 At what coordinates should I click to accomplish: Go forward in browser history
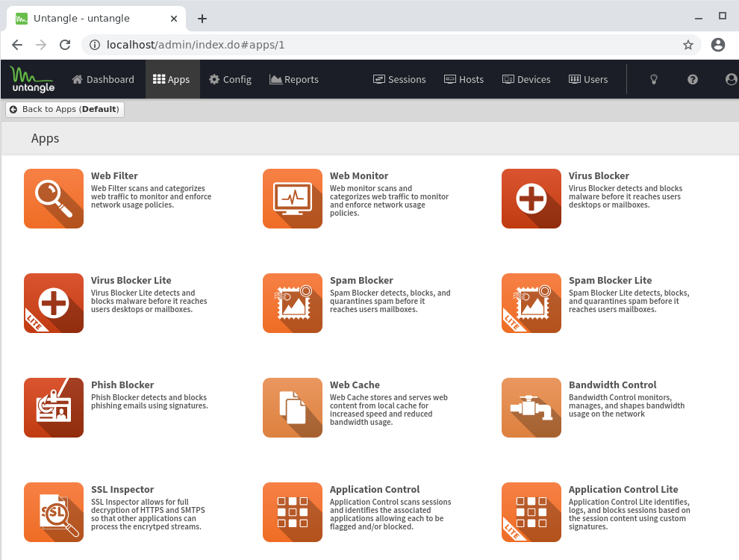[x=41, y=45]
